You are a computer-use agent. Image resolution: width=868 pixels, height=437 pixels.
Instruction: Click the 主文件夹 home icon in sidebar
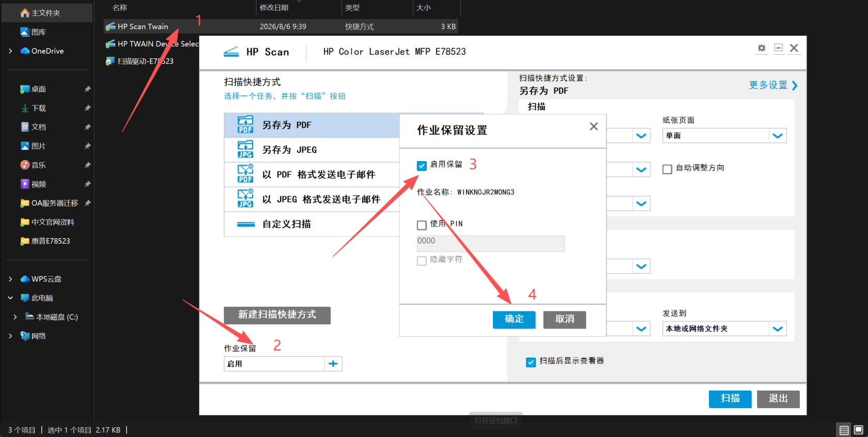click(x=25, y=13)
